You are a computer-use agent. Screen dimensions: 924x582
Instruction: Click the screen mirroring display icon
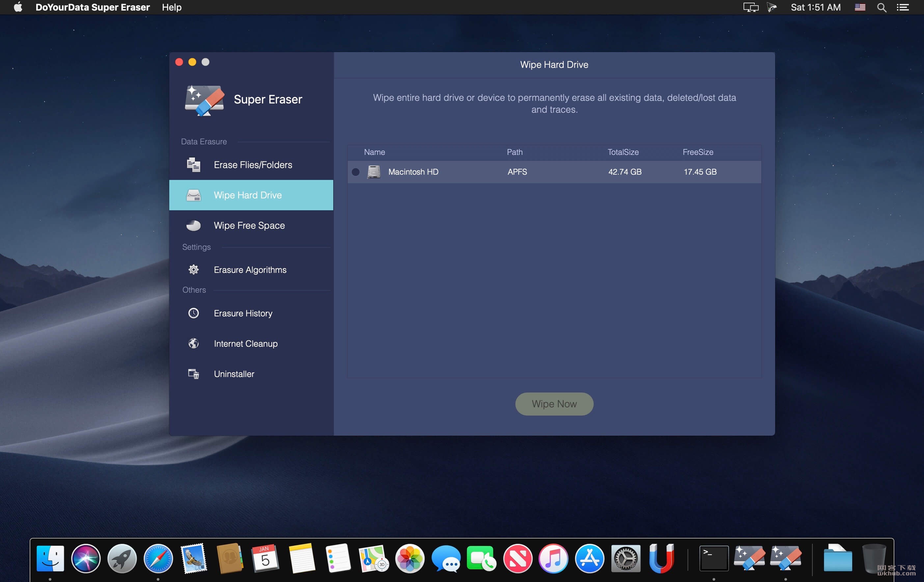coord(750,7)
